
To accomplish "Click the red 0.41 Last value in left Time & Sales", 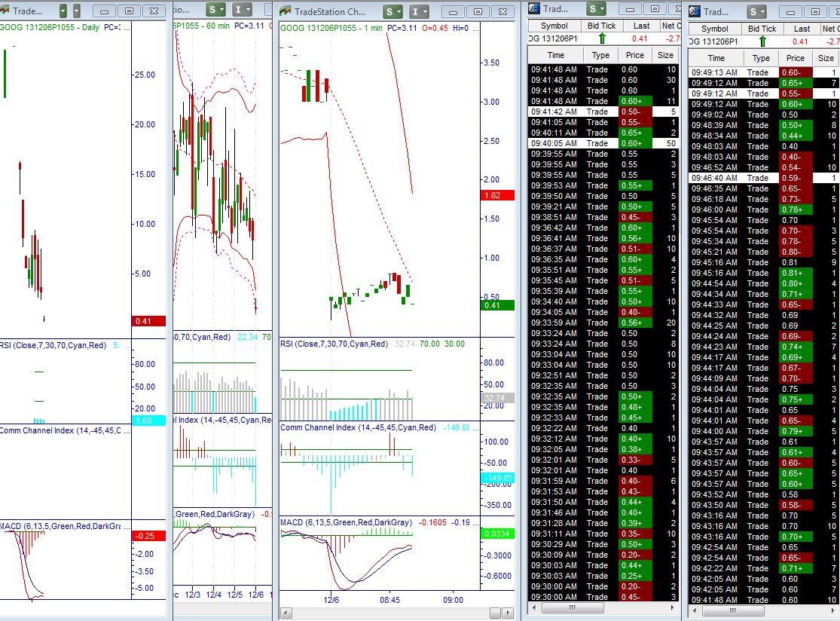I will (x=640, y=38).
